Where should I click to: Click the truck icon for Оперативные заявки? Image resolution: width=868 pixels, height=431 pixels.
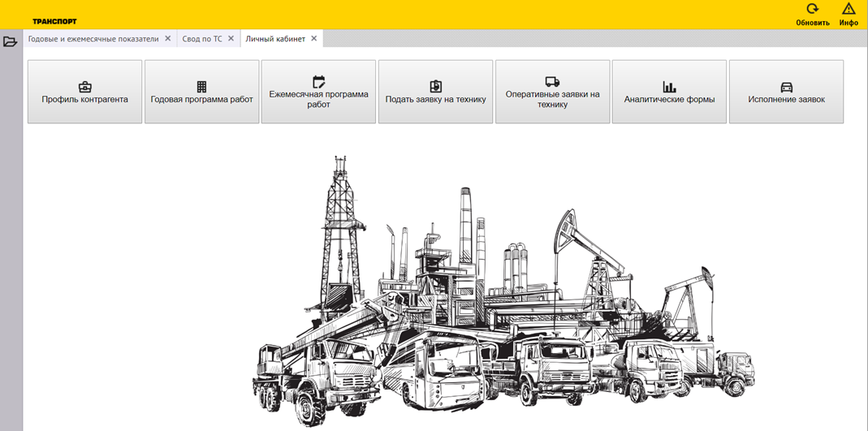coord(552,82)
